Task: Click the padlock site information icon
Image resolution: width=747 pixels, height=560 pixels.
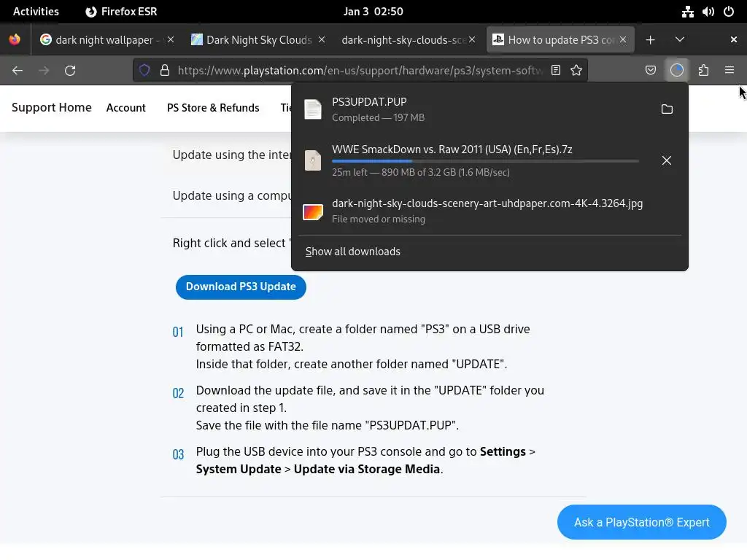Action: coord(165,70)
